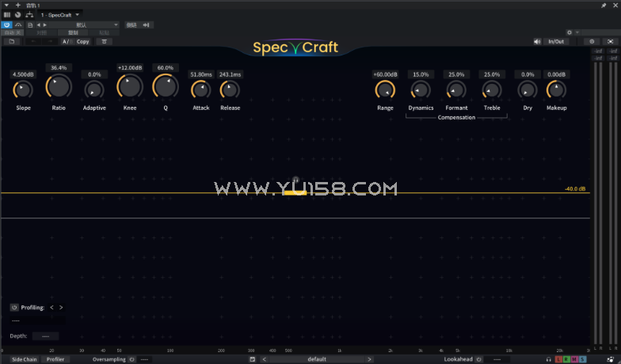
Task: Click the 对照 compare button
Action: 41,33
